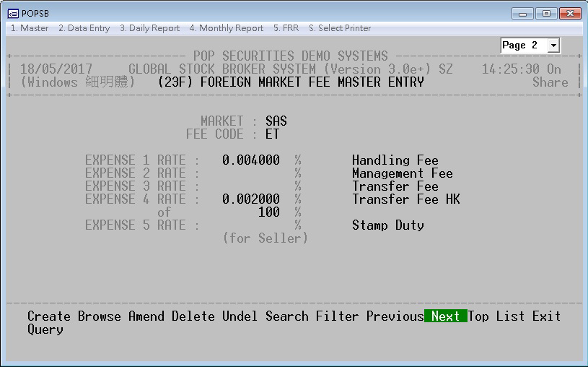Click Expense 1 rate value 0.004000
Viewport: 588px width, 367px height.
click(x=251, y=160)
